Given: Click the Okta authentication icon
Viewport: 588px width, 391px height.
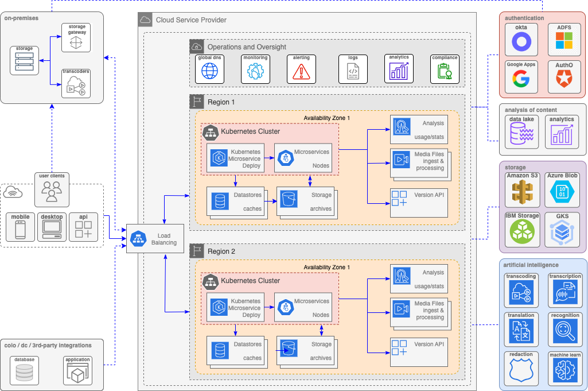Looking at the screenshot, I should [x=521, y=42].
